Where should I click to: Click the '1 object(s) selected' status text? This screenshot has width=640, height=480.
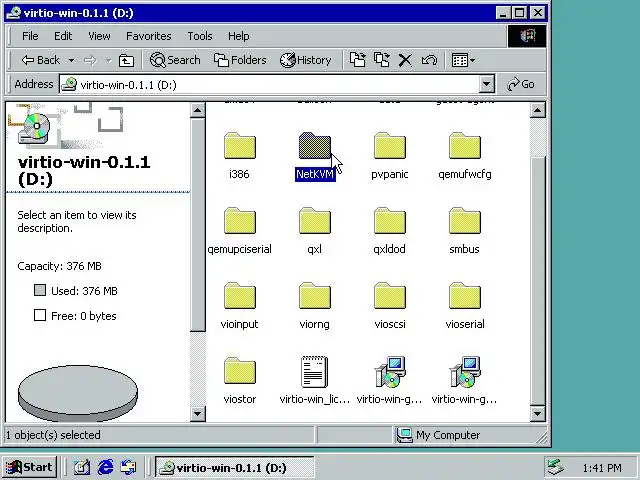pyautogui.click(x=53, y=435)
